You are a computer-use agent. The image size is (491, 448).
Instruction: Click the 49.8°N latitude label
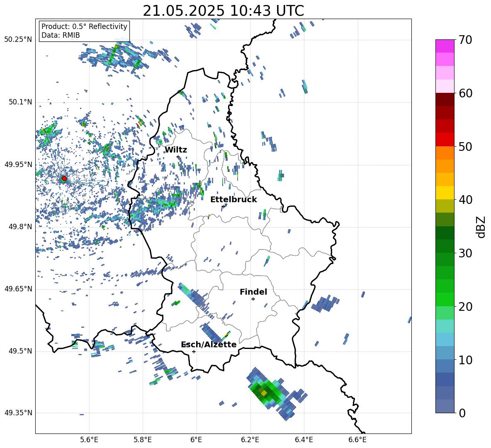[20, 227]
